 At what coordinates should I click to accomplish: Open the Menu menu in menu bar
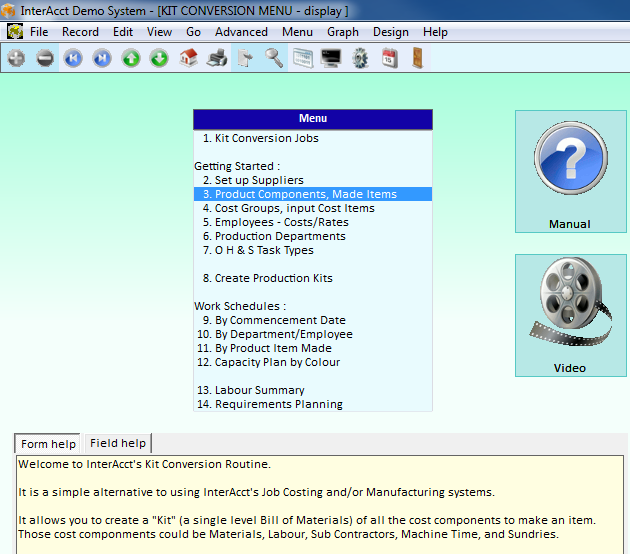click(297, 32)
